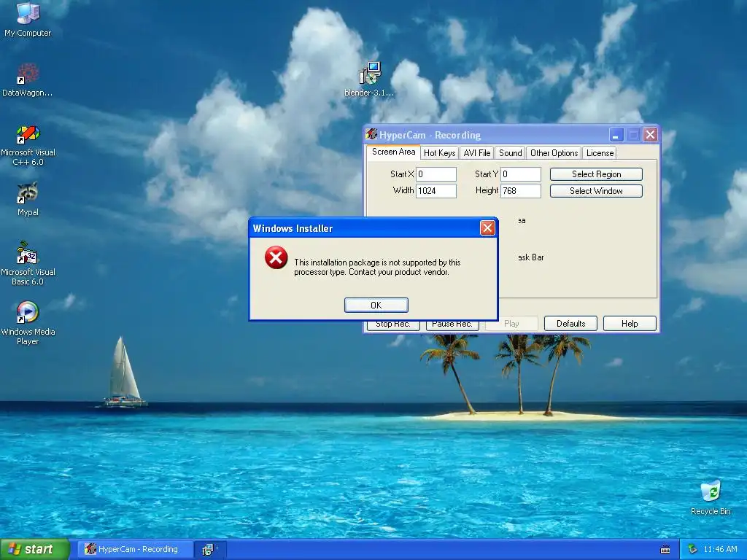The width and height of the screenshot is (747, 560).
Task: Click the 11:46 AM clock in the tray
Action: click(720, 550)
